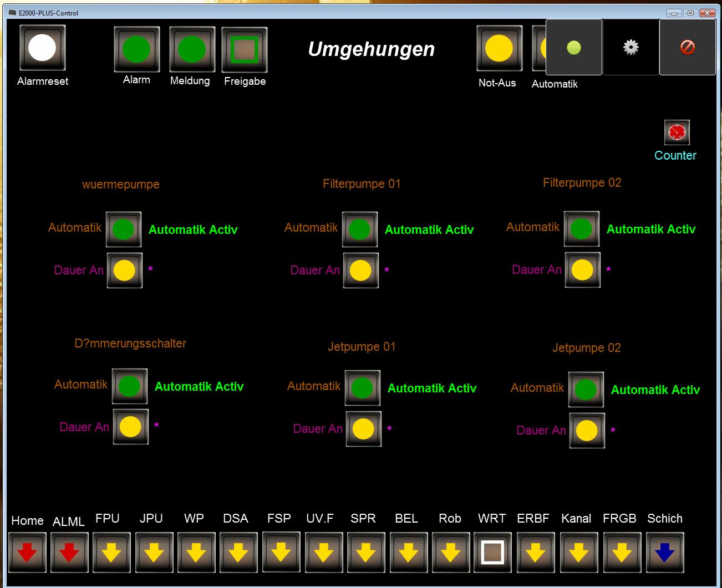Toggle Automatik for Jetpumpe 02
This screenshot has width=722, height=588.
586,390
